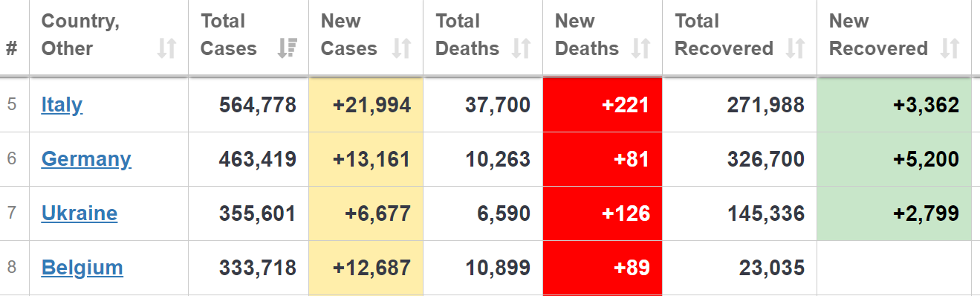Screen dimensions: 980x296
Task: Sort table by New Cases arrows
Action: click(x=402, y=49)
